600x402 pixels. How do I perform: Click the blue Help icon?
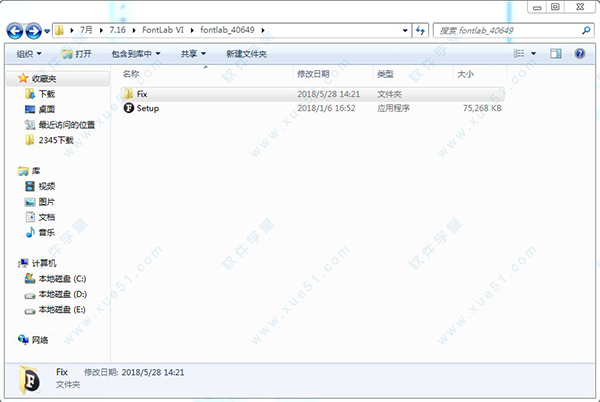coord(580,54)
